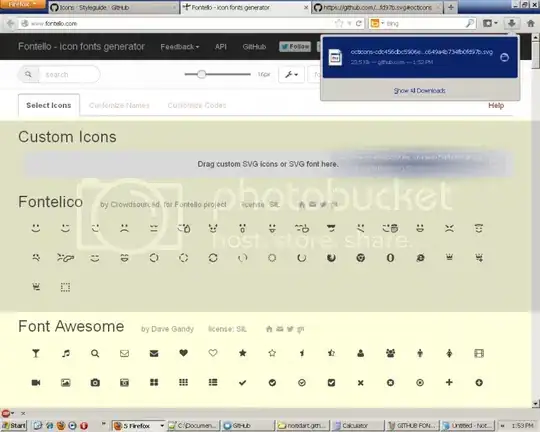
Task: Select the dotted marquee square icon
Action: [x=65, y=287]
